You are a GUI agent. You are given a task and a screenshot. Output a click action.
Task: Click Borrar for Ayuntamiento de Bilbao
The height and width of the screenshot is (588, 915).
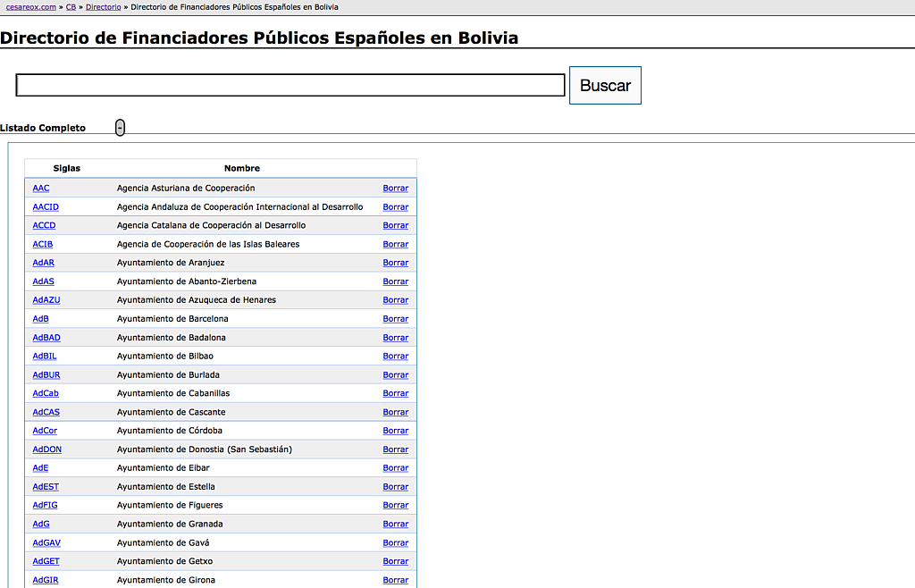point(396,356)
